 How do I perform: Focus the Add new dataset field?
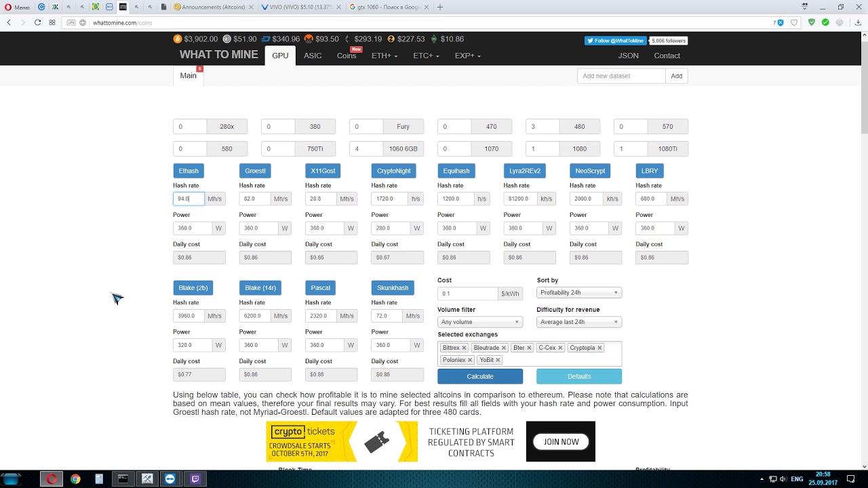[x=621, y=76]
